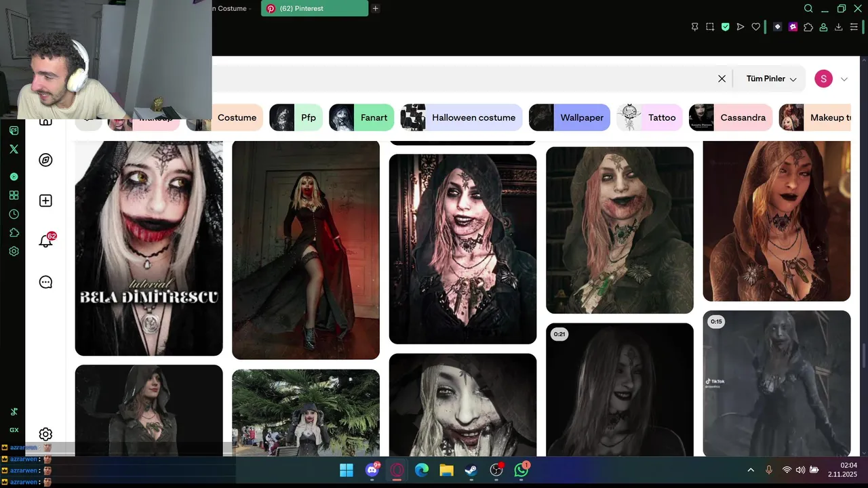Open Opera sidebar settings gear icon
Viewport: 868px width, 488px height.
(x=14, y=251)
